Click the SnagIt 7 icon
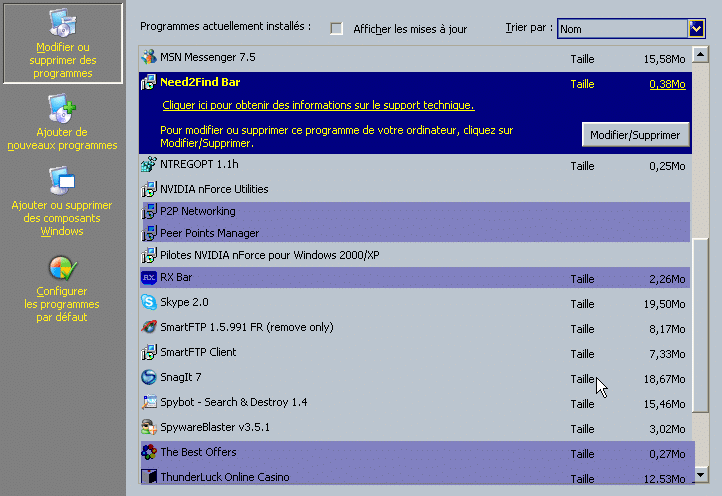The height and width of the screenshot is (496, 722). [149, 377]
